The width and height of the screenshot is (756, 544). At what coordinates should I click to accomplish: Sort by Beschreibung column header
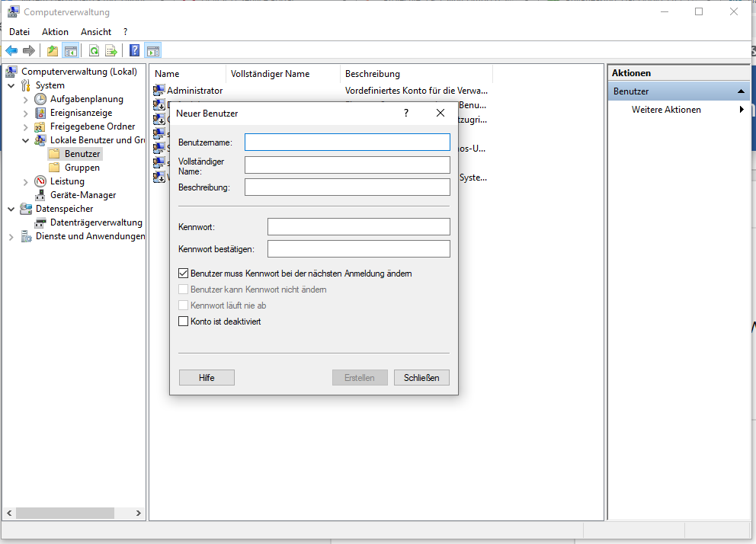pyautogui.click(x=417, y=74)
